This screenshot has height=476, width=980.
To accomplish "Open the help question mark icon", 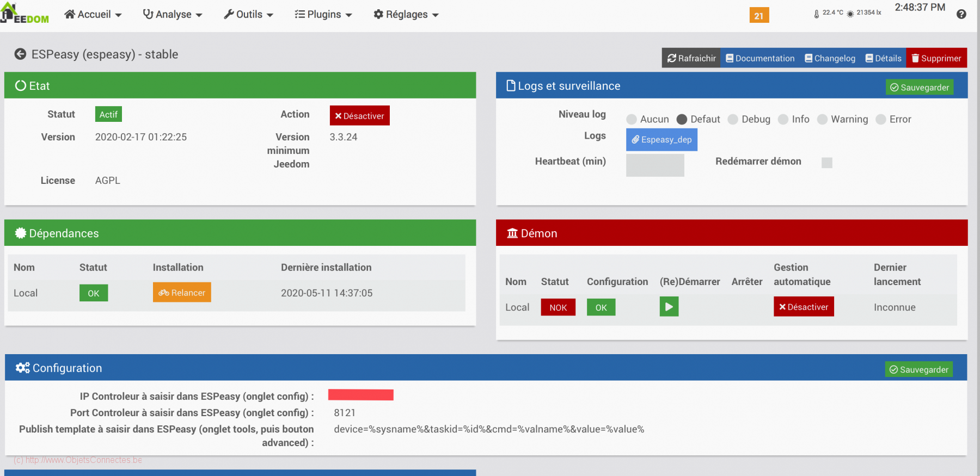I will click(x=961, y=14).
